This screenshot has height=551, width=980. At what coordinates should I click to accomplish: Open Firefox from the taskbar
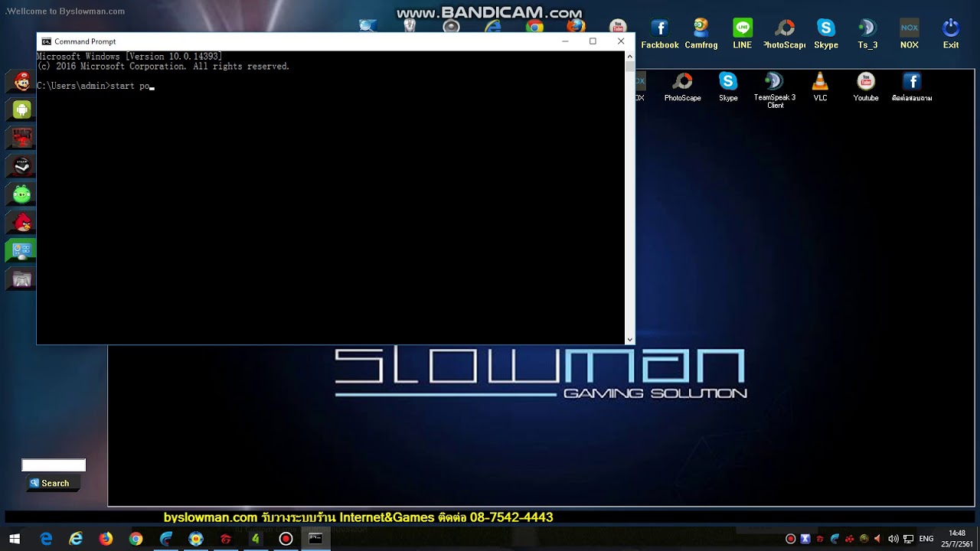click(x=106, y=539)
